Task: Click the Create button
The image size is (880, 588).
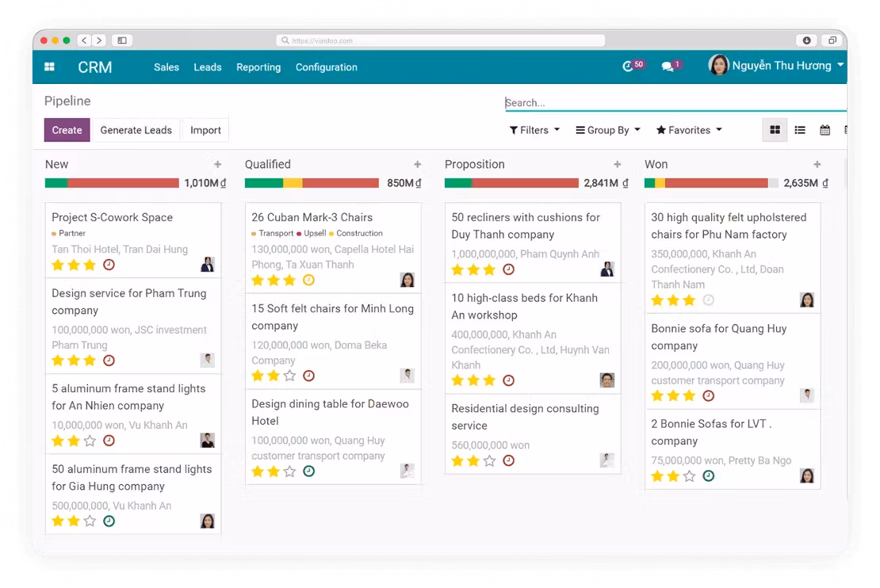Action: (x=67, y=130)
